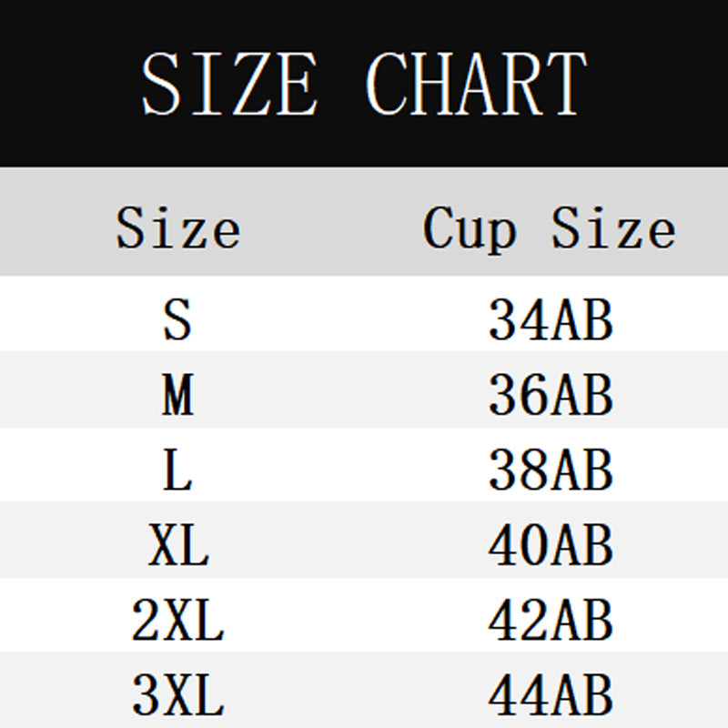The width and height of the screenshot is (728, 728).
Task: Click the 34AB cup size value
Action: coord(551,319)
